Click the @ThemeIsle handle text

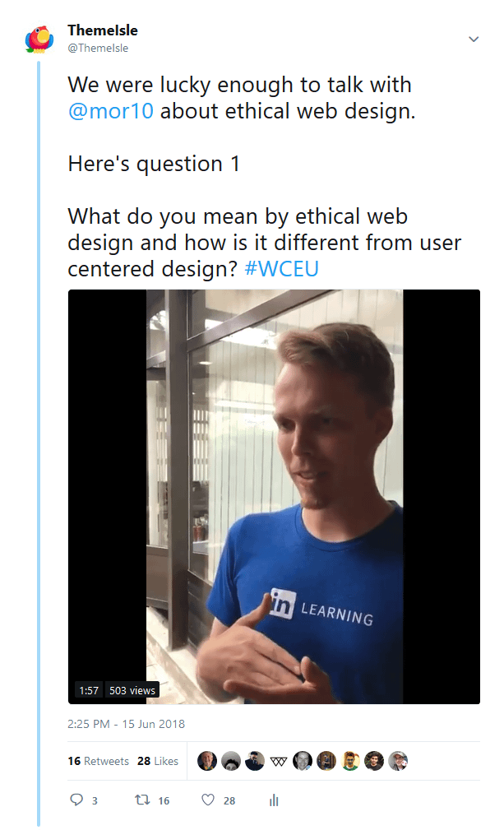click(x=98, y=48)
